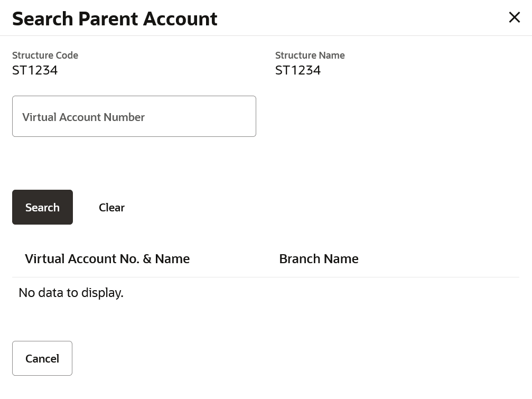The image size is (532, 399).
Task: Exit via the Cancel button
Action: 42,358
